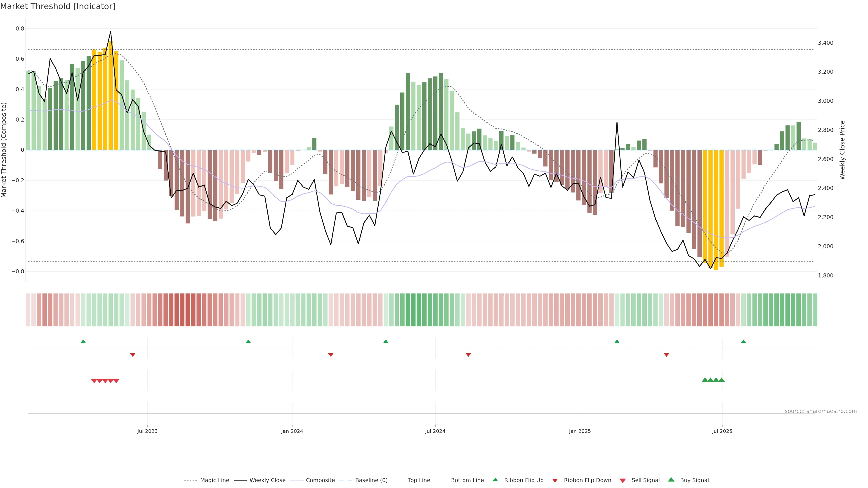Click the Weekly Close Price axis title
The image size is (868, 488).
tap(842, 150)
